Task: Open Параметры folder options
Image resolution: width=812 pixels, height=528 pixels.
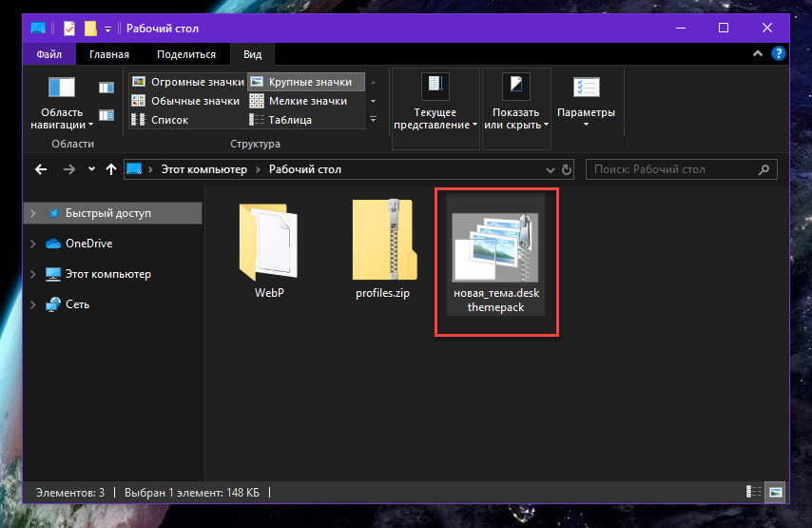Action: (587, 102)
